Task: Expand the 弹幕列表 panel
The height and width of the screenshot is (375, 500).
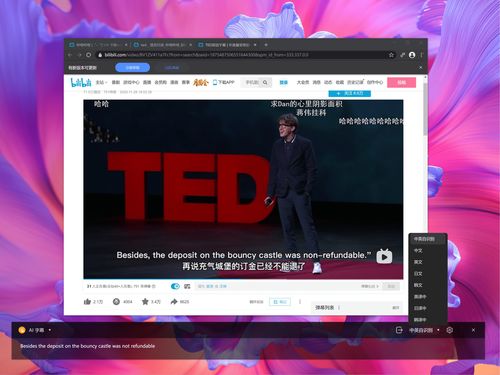Action: [357, 307]
